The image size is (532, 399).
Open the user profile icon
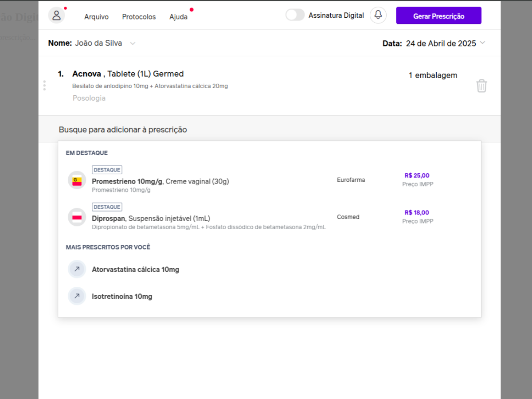click(x=56, y=16)
